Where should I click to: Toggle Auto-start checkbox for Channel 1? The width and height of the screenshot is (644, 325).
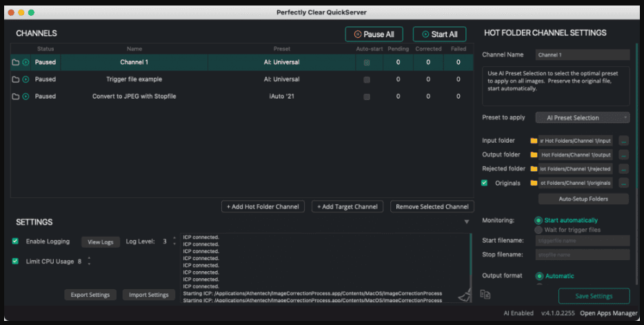[x=367, y=63]
